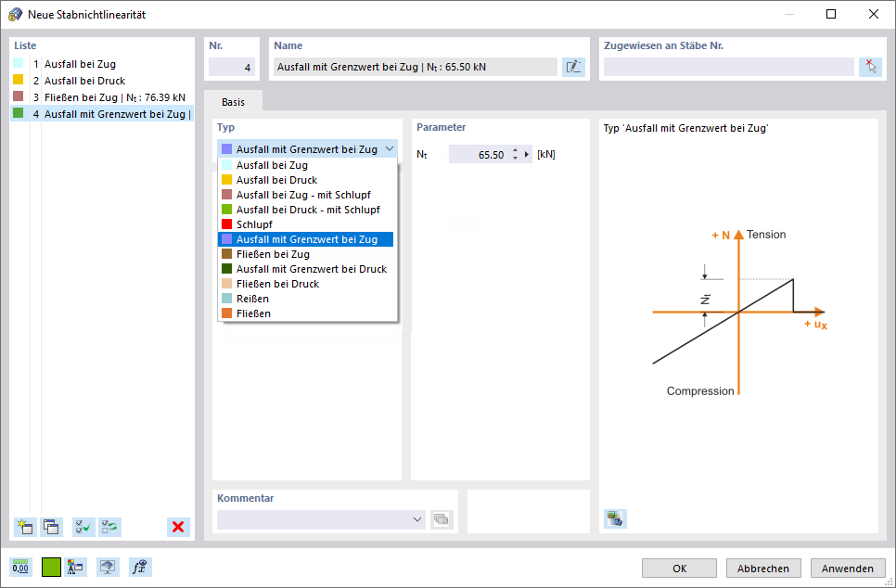Select list item 1 'Ausfall bei Zug'
Viewport: 896px width, 588px height.
[103, 64]
